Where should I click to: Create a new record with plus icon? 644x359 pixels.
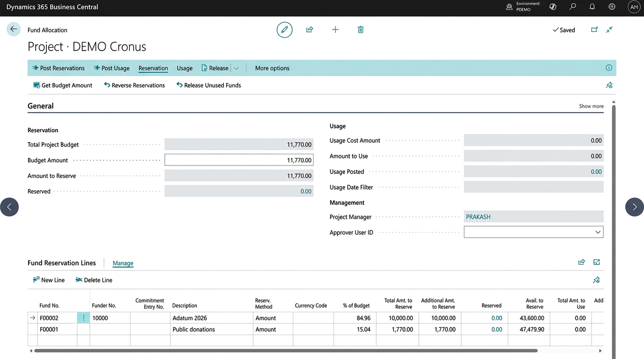click(335, 30)
